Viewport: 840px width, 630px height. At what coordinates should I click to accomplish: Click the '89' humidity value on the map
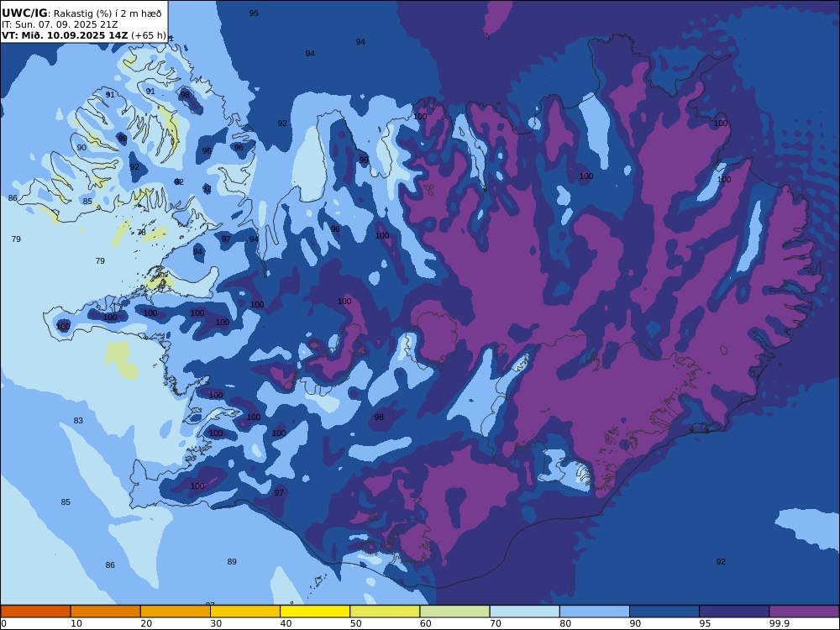232,561
